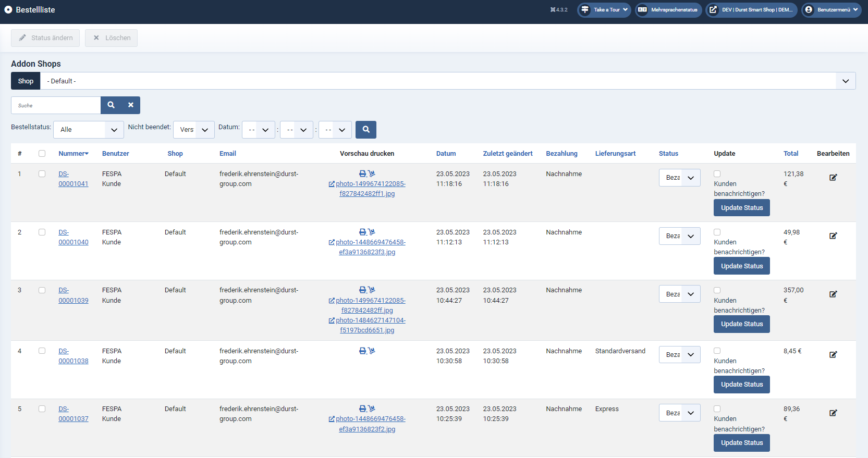Tick the row checkbox for DS-00001037
Screen dimensions: 868x458
pyautogui.click(x=42, y=409)
